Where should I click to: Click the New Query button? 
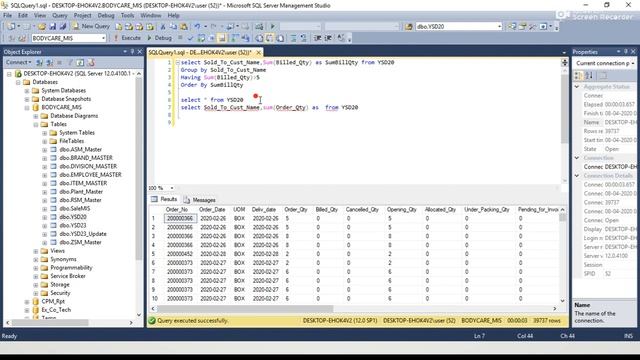point(91,26)
